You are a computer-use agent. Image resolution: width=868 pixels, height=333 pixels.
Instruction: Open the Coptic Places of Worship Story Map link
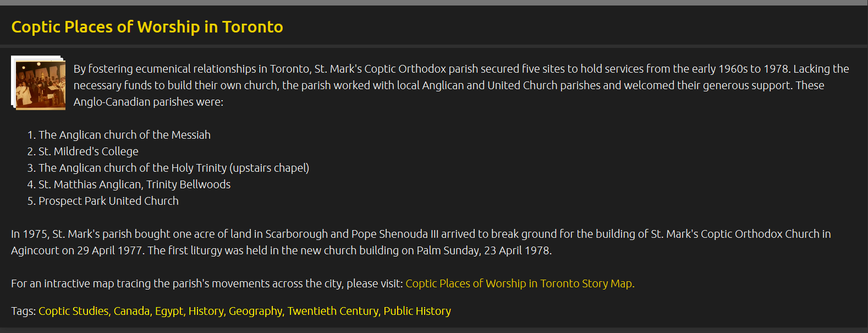pyautogui.click(x=519, y=283)
